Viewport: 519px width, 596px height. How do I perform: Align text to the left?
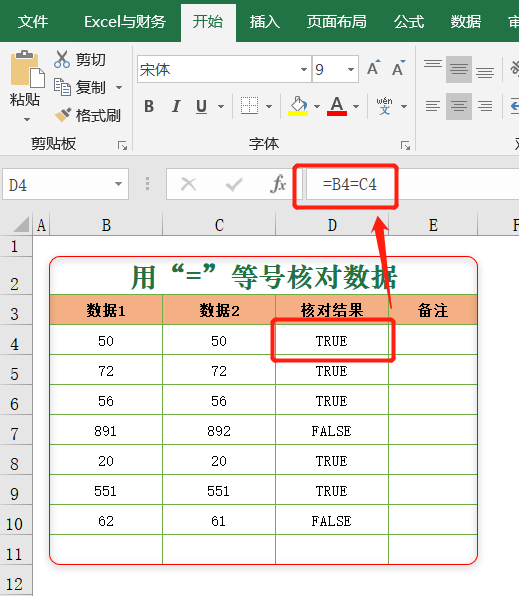[433, 106]
